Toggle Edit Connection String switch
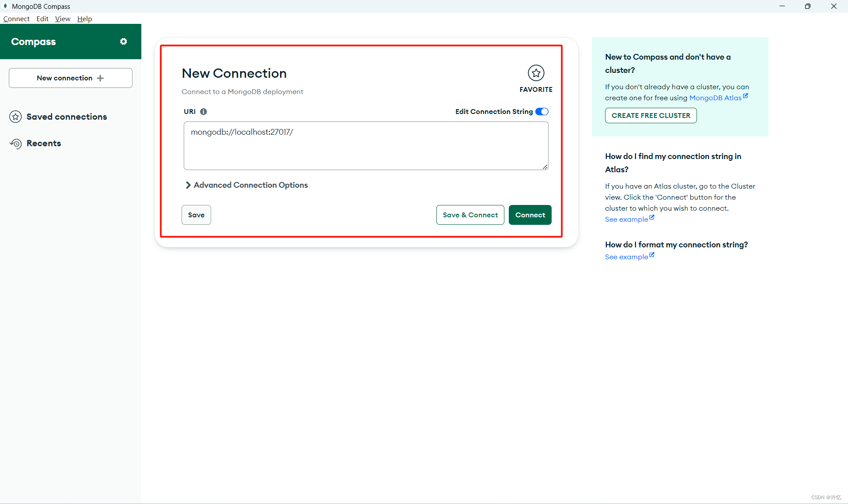The height and width of the screenshot is (504, 848). 542,112
